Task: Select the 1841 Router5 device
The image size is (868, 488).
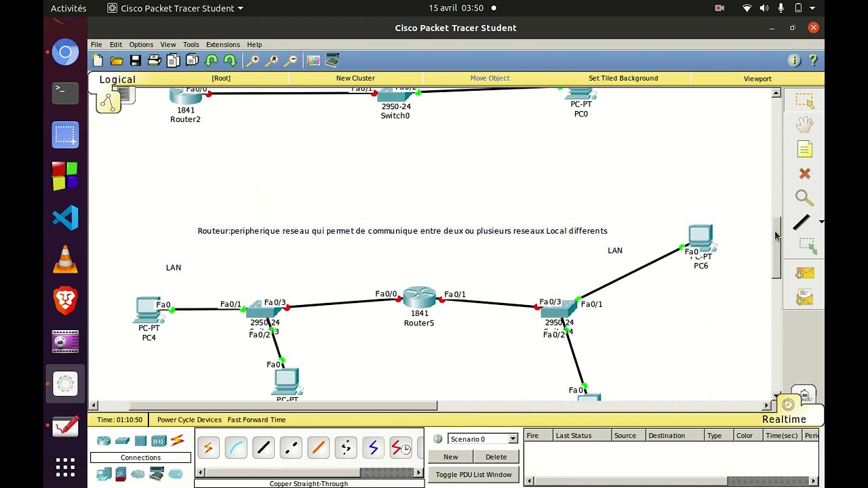Action: click(x=420, y=298)
